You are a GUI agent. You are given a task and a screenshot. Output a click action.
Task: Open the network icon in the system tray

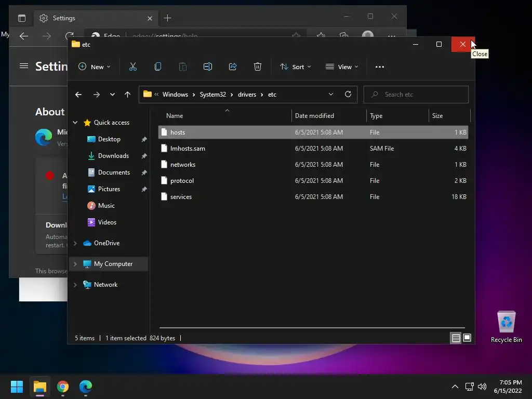[x=469, y=387]
